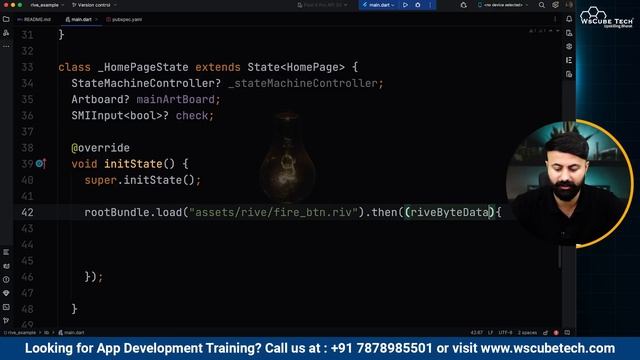Click the Run button
The width and height of the screenshot is (640, 360).
click(405, 5)
